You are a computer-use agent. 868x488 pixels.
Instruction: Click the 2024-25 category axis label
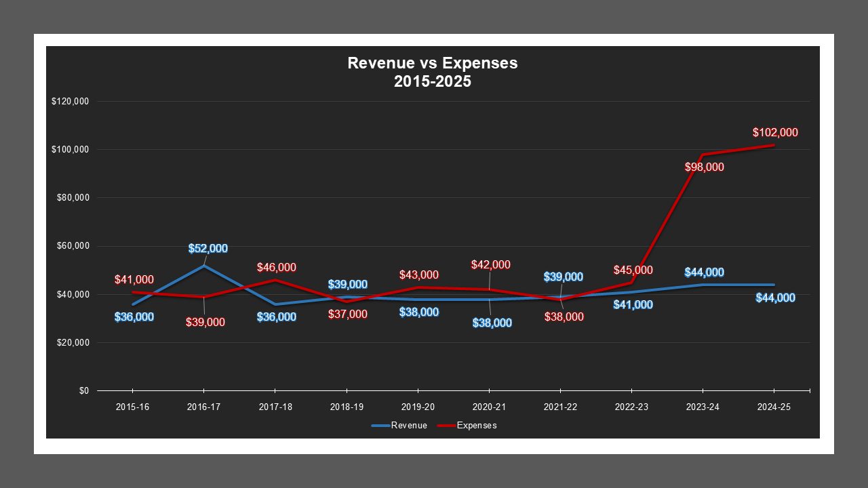[773, 407]
